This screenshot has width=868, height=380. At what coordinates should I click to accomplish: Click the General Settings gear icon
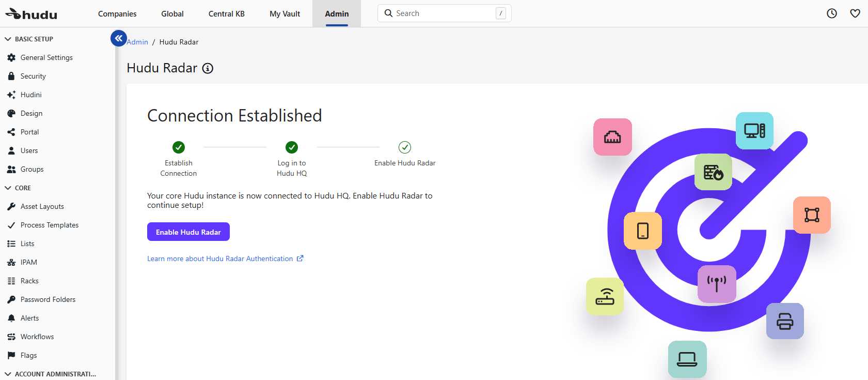click(11, 57)
